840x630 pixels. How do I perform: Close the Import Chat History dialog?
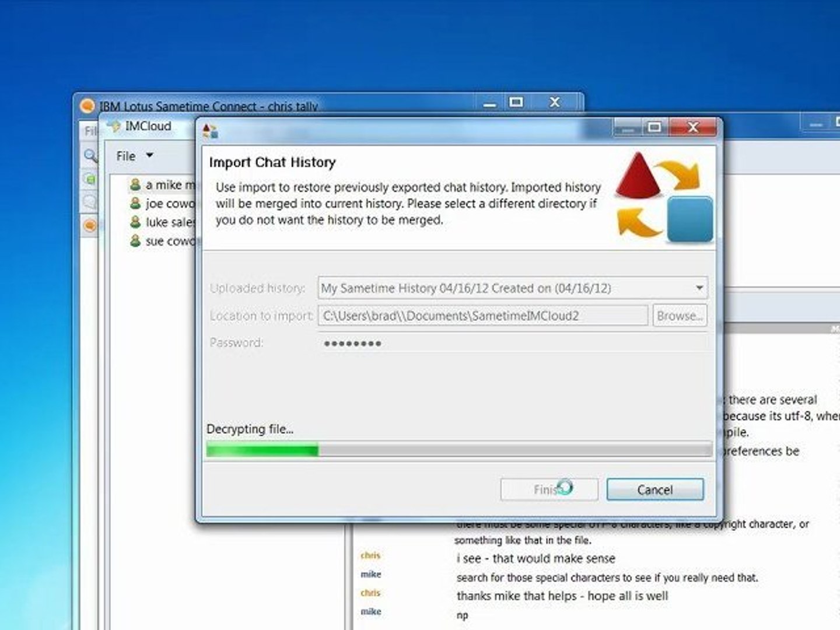tap(693, 127)
